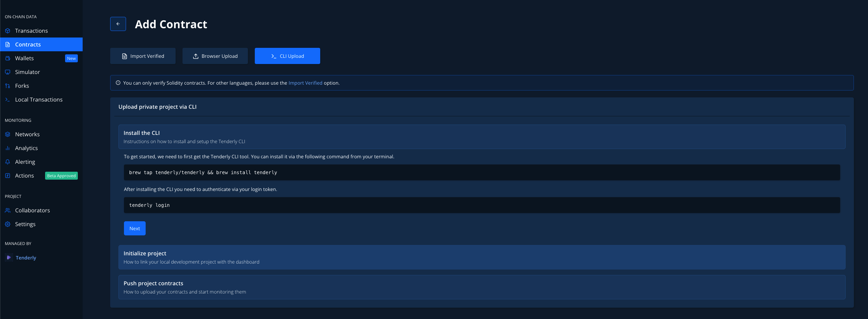Click the 'Upload private project via CLI' header
The height and width of the screenshot is (319, 868).
pyautogui.click(x=157, y=107)
